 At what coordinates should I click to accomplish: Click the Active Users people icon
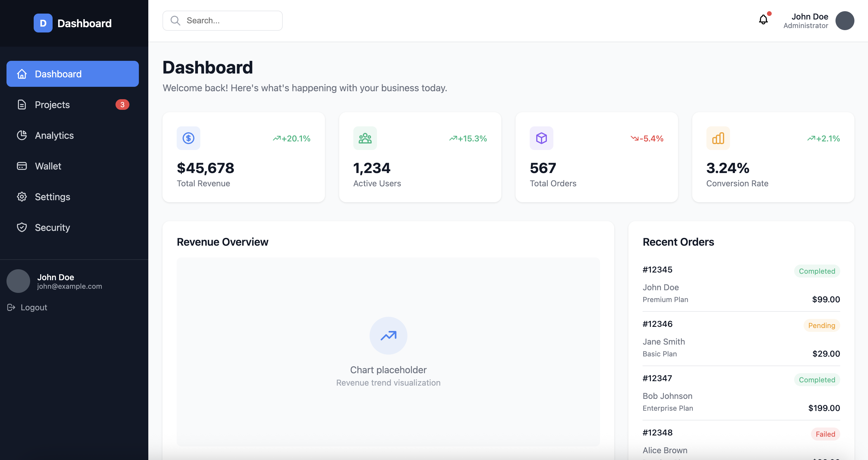pyautogui.click(x=365, y=138)
